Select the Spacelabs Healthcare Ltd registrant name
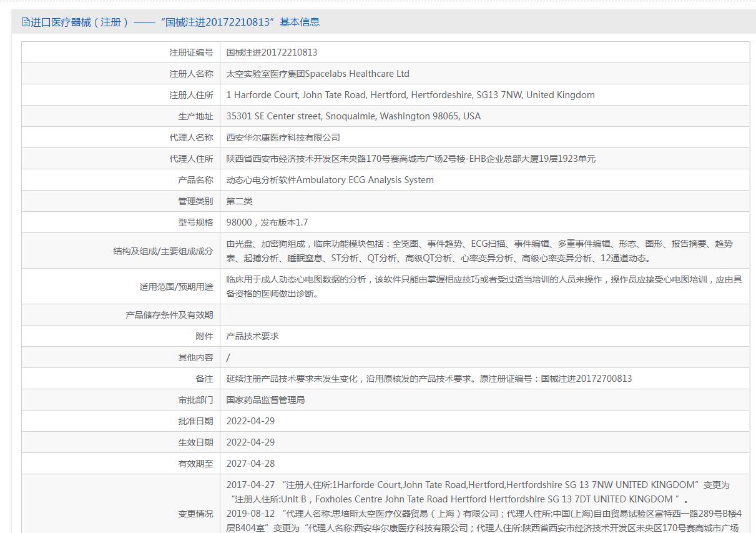 click(318, 74)
